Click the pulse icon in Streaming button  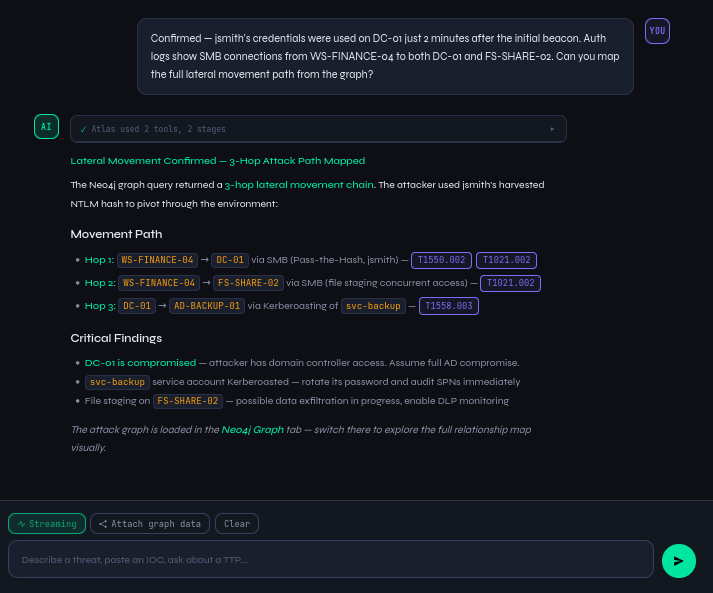pos(21,524)
